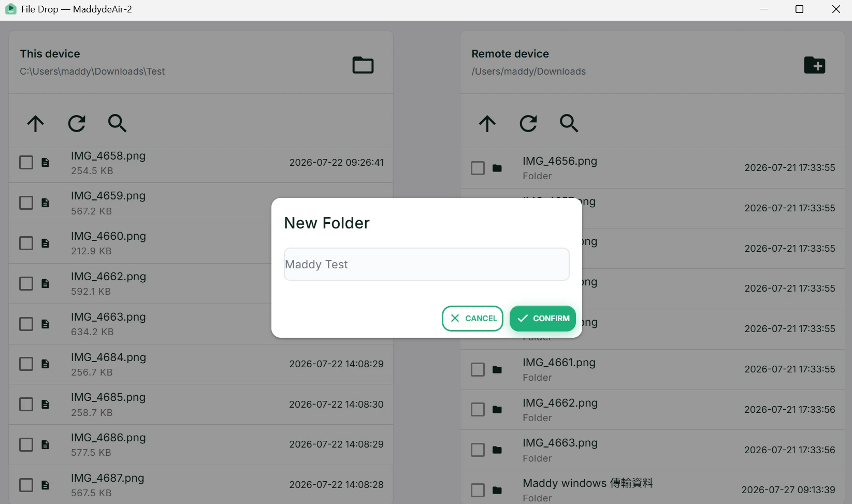Create new folder on Remote device
Screen dimensions: 852x504
pos(814,65)
